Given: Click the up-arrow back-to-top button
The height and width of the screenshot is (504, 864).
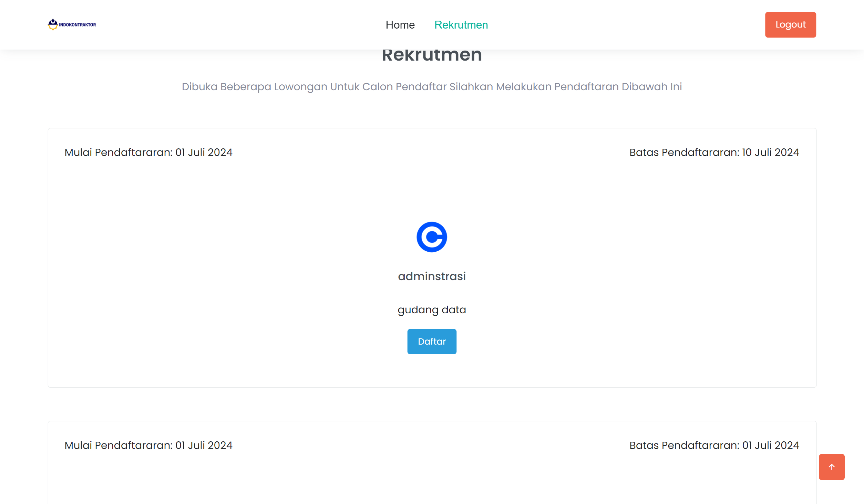Looking at the screenshot, I should pyautogui.click(x=831, y=467).
